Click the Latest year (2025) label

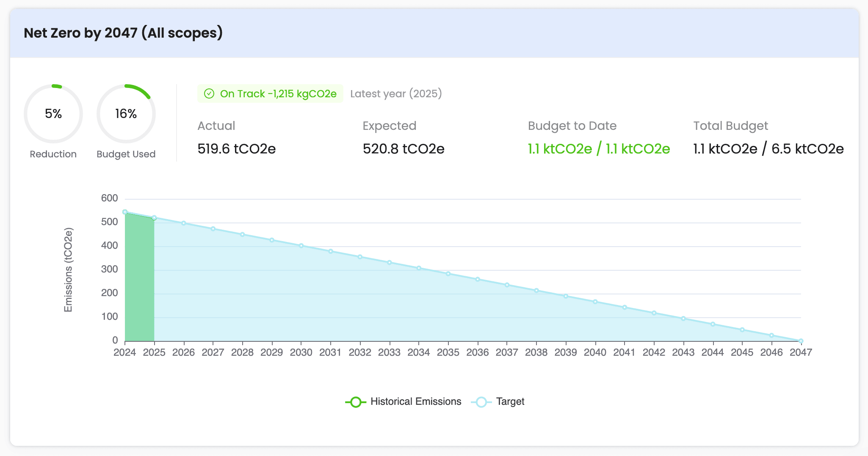pos(396,93)
